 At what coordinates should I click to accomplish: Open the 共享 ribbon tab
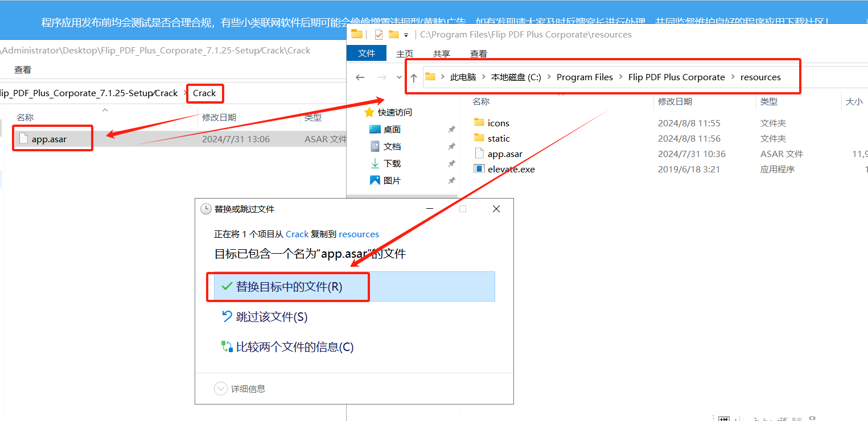pos(442,53)
